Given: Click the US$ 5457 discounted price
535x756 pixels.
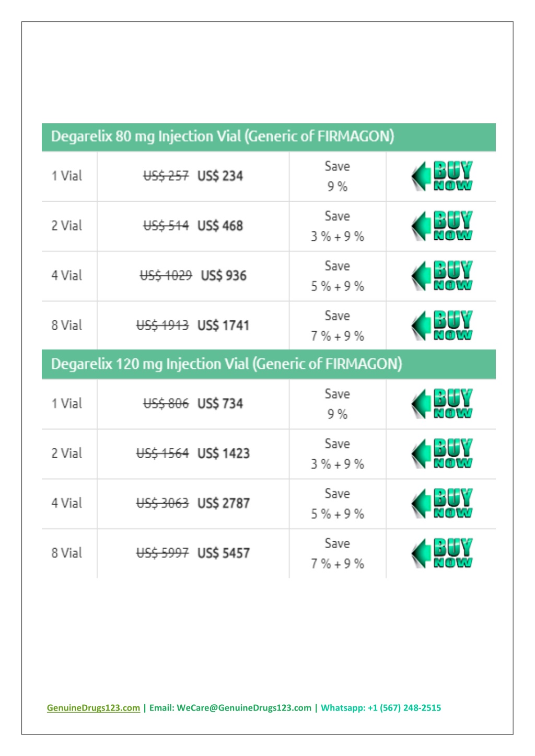Looking at the screenshot, I should [x=224, y=553].
